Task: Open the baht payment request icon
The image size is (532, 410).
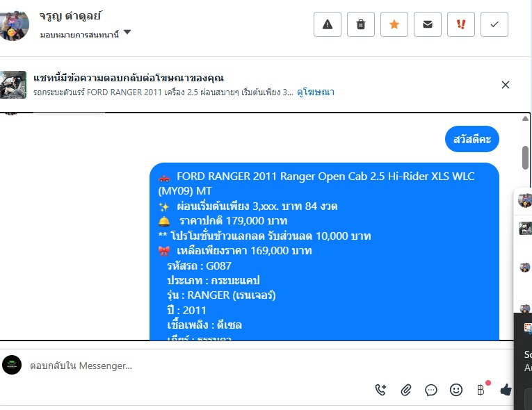Action: pyautogui.click(x=481, y=390)
